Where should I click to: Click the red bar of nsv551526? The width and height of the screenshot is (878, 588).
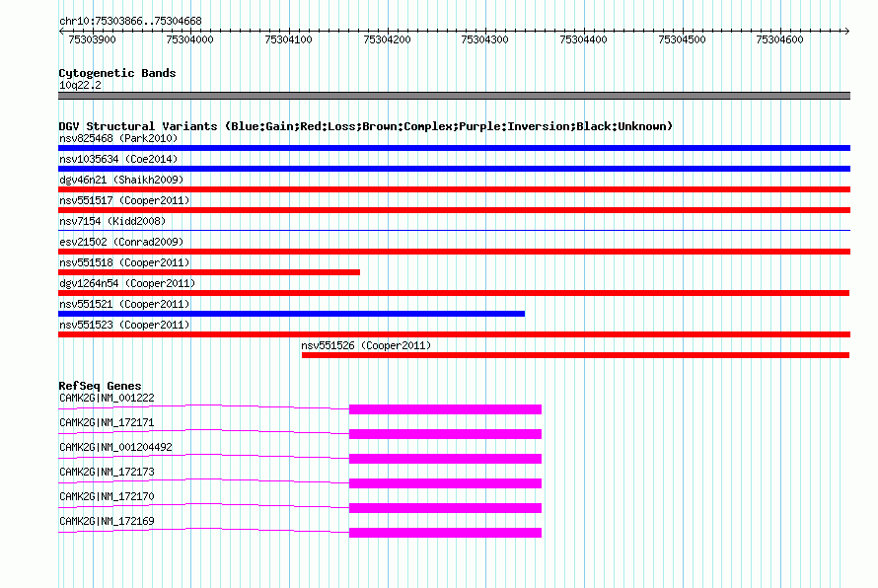click(575, 355)
